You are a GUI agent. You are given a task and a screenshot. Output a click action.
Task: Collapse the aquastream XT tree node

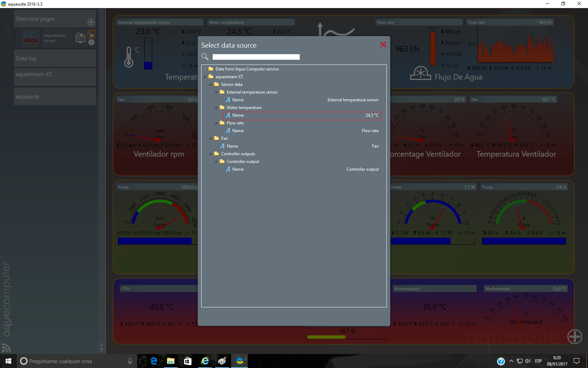pos(205,77)
